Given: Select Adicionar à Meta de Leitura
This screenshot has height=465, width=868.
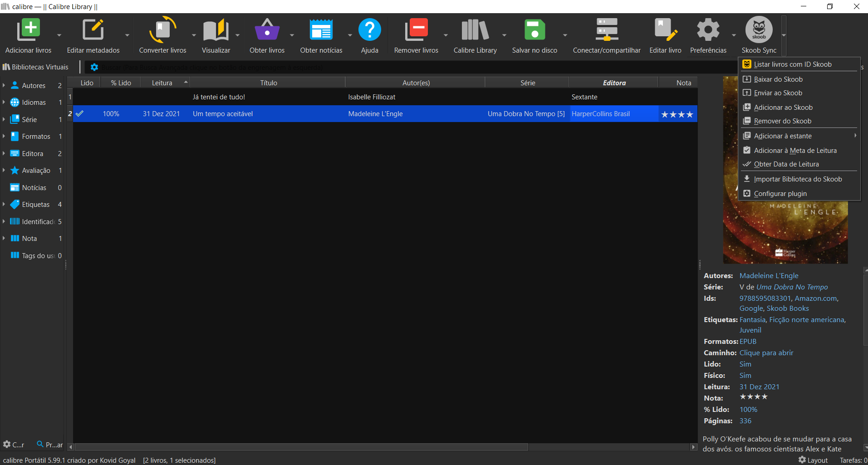Looking at the screenshot, I should pyautogui.click(x=799, y=150).
